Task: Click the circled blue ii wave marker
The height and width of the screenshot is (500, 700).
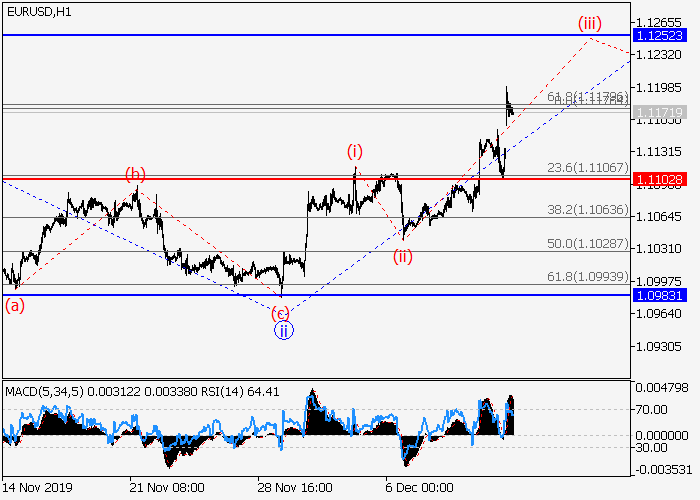Action: [x=284, y=331]
